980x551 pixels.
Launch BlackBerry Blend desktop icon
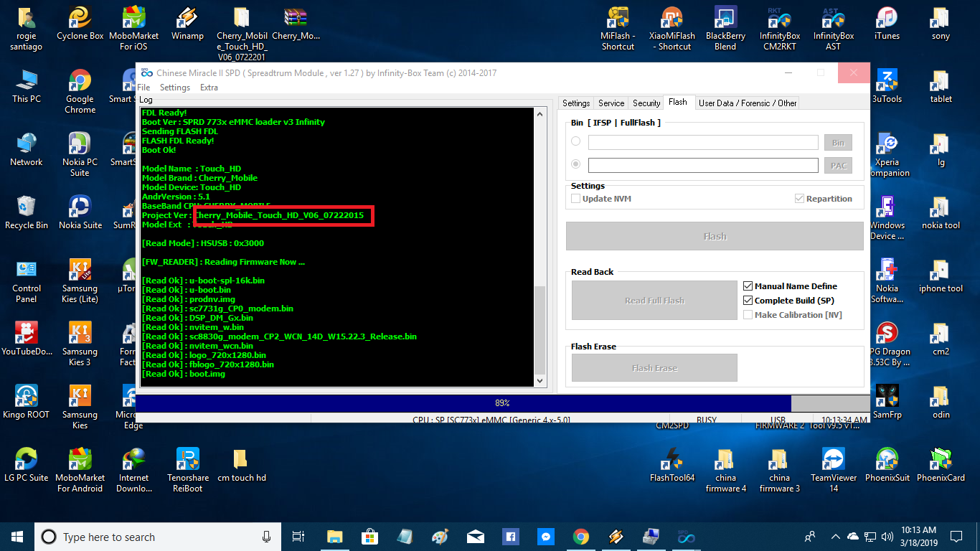pyautogui.click(x=725, y=29)
